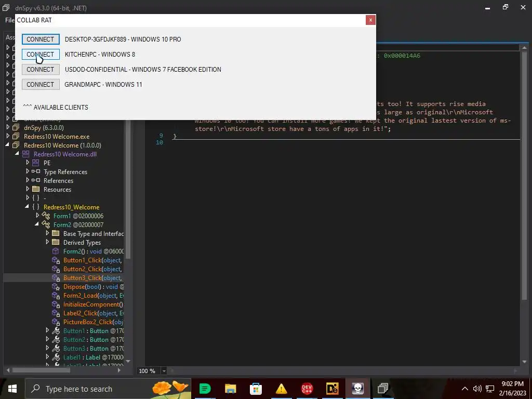Open the File menu in dnSpy
The height and width of the screenshot is (399, 532).
(x=9, y=20)
